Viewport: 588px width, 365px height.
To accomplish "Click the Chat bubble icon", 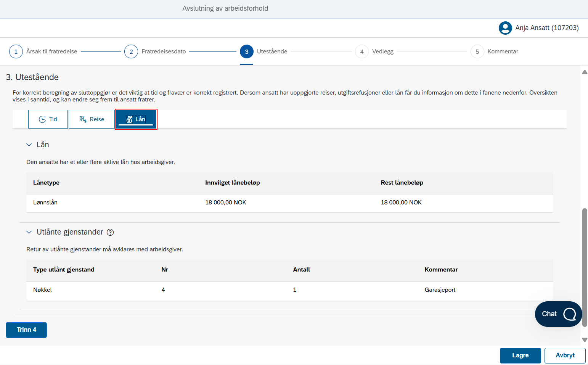I will click(570, 314).
